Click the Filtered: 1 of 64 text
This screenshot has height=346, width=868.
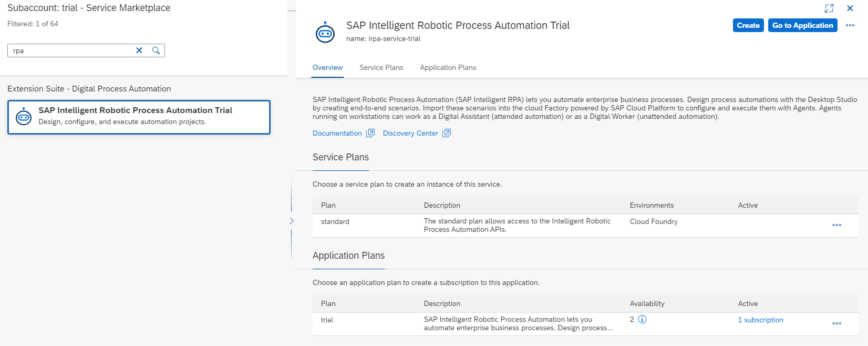click(33, 24)
